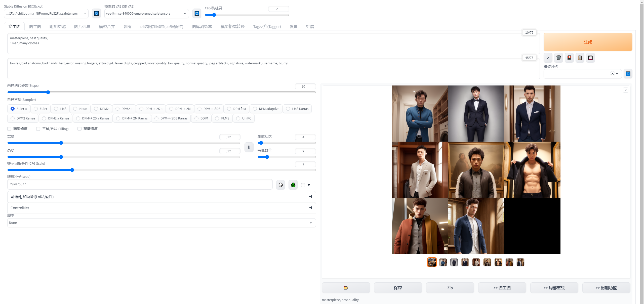Click the orange 生成 generate button
This screenshot has height=304, width=644.
pyautogui.click(x=588, y=42)
